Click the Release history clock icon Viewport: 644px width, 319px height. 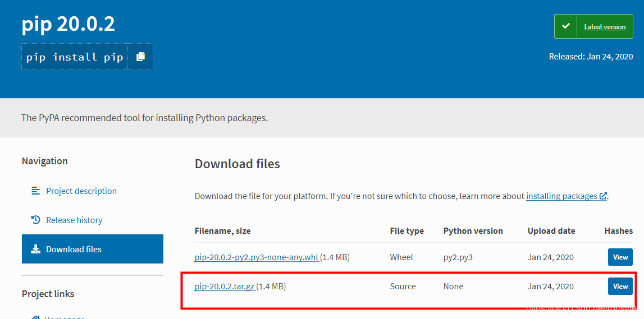tap(36, 220)
